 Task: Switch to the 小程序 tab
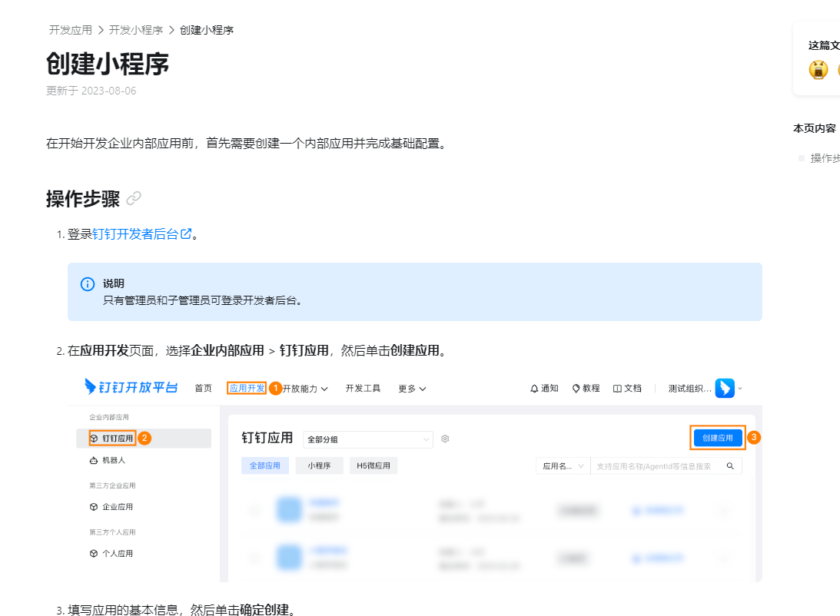pyautogui.click(x=319, y=465)
